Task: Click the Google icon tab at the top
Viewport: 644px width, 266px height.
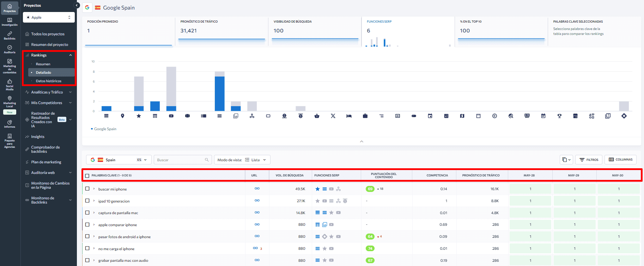Action: 87,7
